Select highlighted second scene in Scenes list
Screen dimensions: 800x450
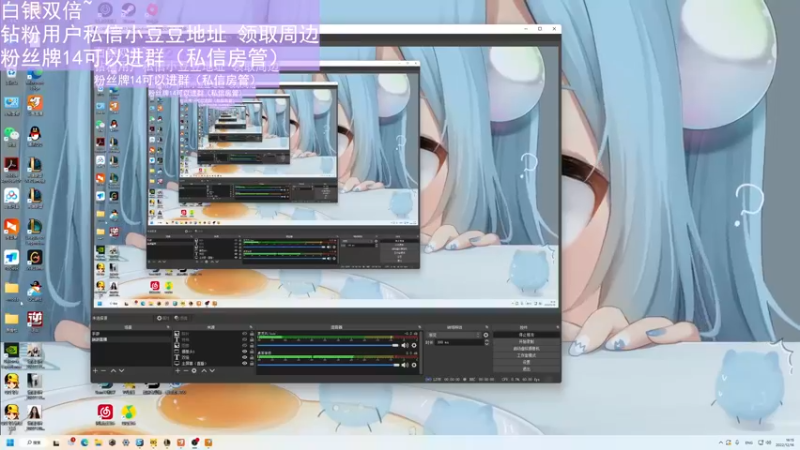[x=131, y=339]
